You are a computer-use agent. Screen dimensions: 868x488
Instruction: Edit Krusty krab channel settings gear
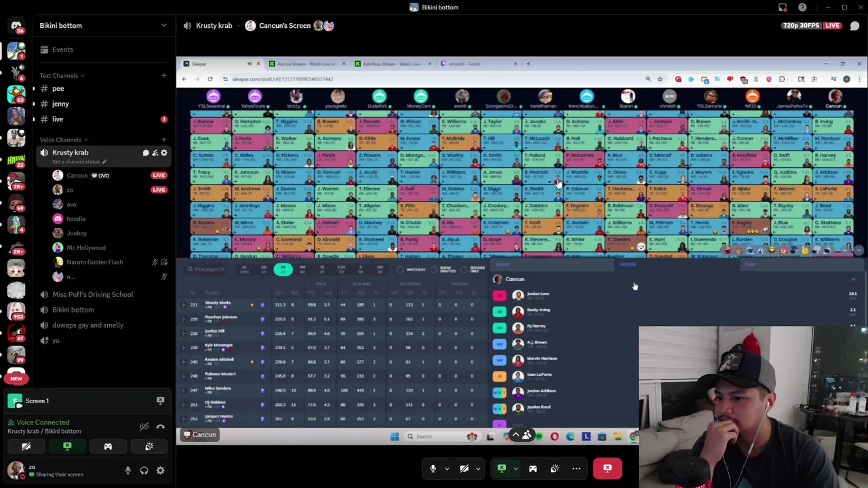[x=163, y=153]
